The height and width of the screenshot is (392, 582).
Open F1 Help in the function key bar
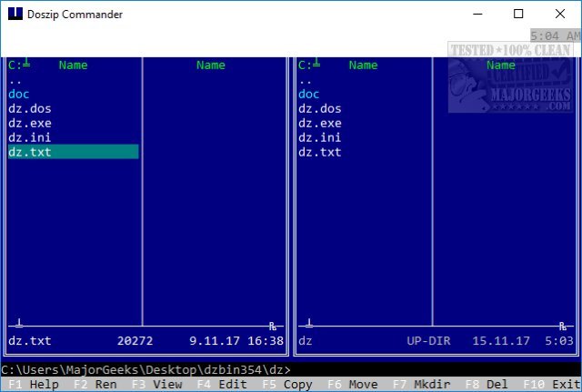[34, 385]
